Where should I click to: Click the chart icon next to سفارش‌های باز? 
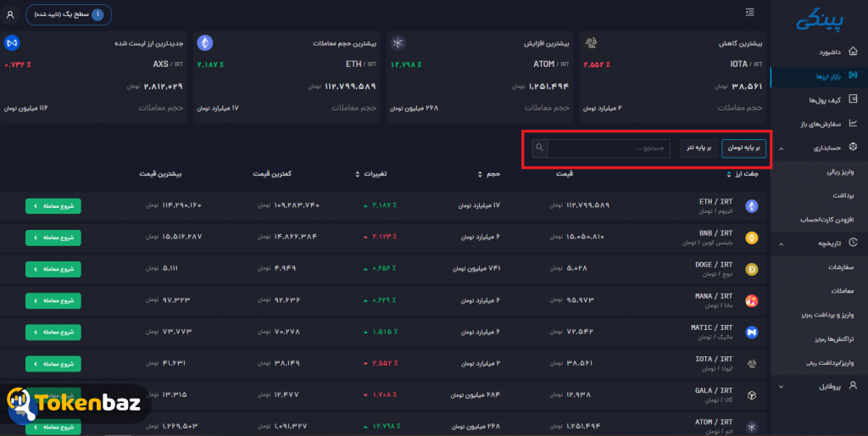[853, 123]
